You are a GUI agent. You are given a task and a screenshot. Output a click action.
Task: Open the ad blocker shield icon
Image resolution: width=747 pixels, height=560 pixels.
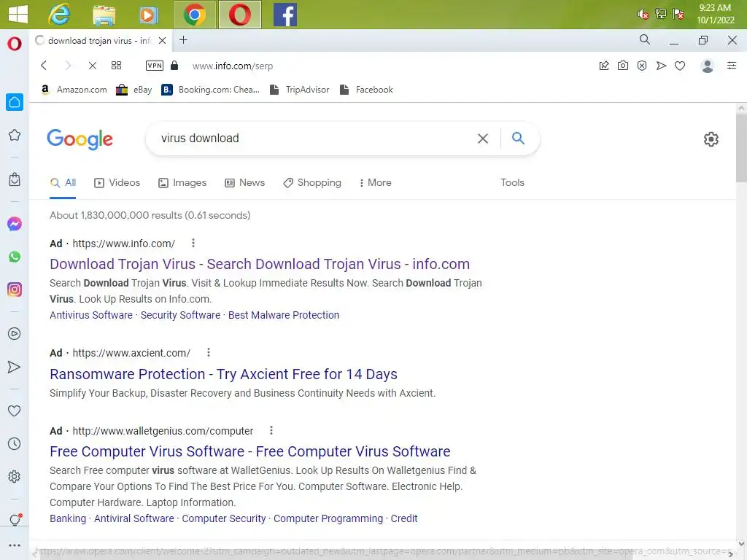pos(642,66)
